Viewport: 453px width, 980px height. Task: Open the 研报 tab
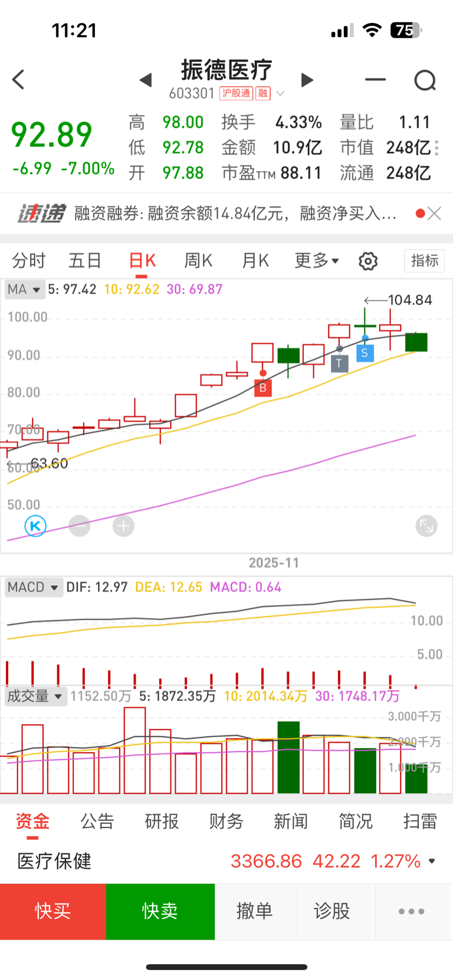(x=162, y=821)
